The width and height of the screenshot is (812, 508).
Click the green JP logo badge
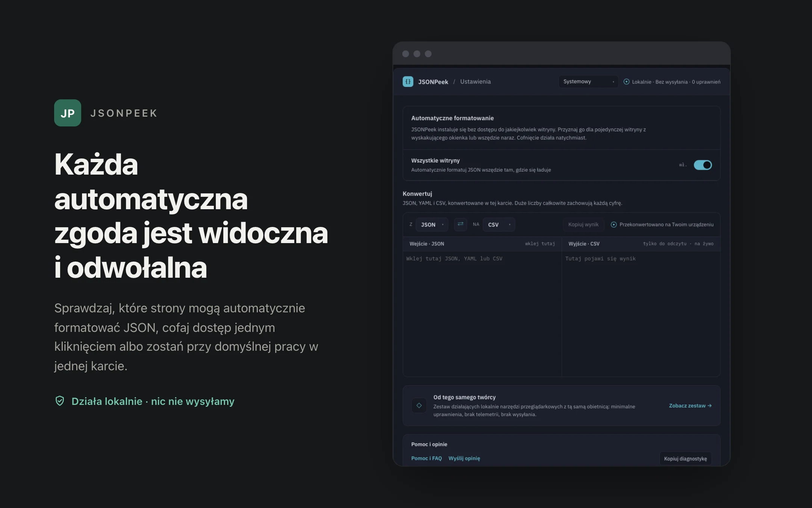pyautogui.click(x=68, y=113)
